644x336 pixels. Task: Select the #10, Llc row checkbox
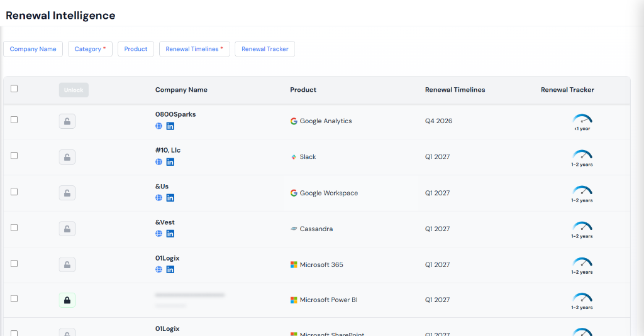(x=14, y=156)
